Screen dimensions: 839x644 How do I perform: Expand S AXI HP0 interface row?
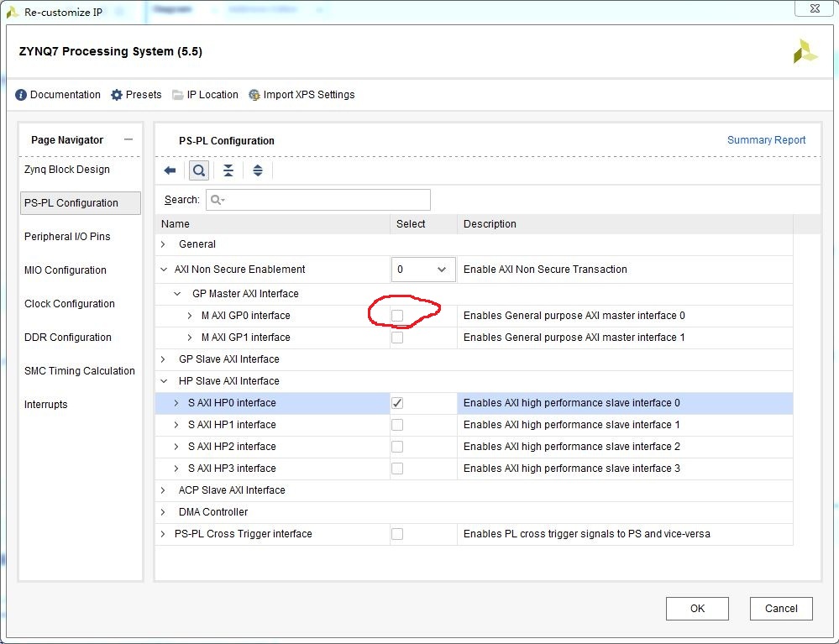[x=176, y=403]
